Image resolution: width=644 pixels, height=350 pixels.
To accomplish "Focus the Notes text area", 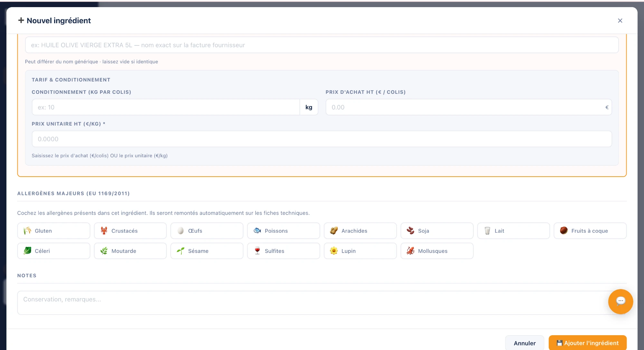I will 322,303.
